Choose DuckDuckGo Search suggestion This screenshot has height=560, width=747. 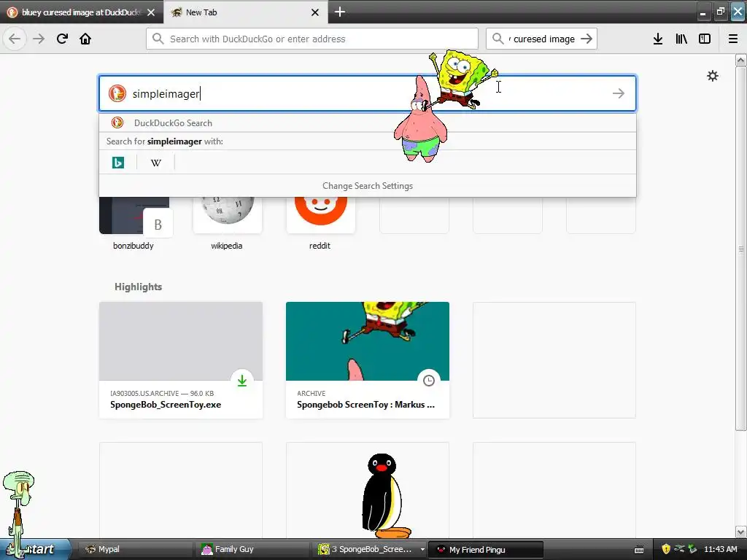point(368,122)
